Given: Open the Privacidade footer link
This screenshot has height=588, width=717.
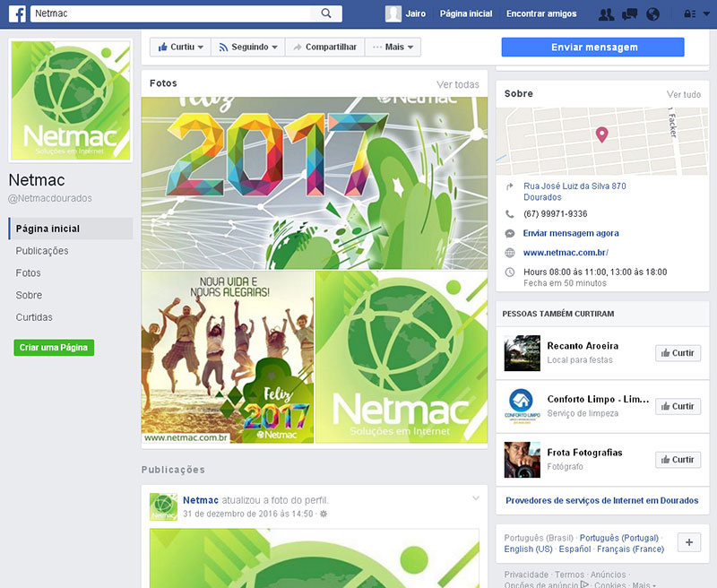Looking at the screenshot, I should (x=526, y=575).
